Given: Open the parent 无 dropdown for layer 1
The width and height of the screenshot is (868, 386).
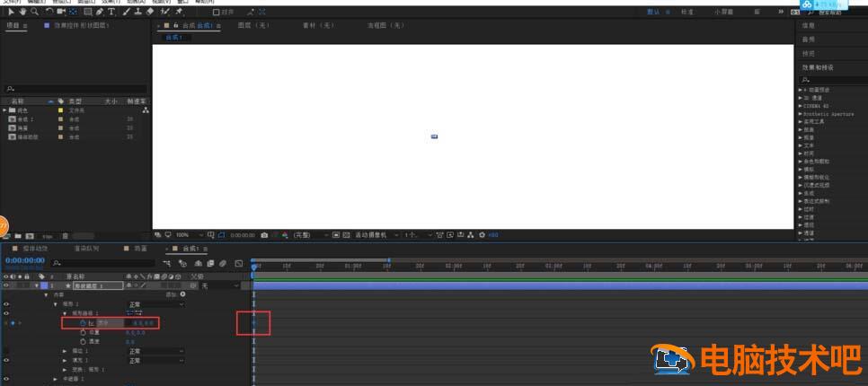Looking at the screenshot, I should pyautogui.click(x=220, y=285).
